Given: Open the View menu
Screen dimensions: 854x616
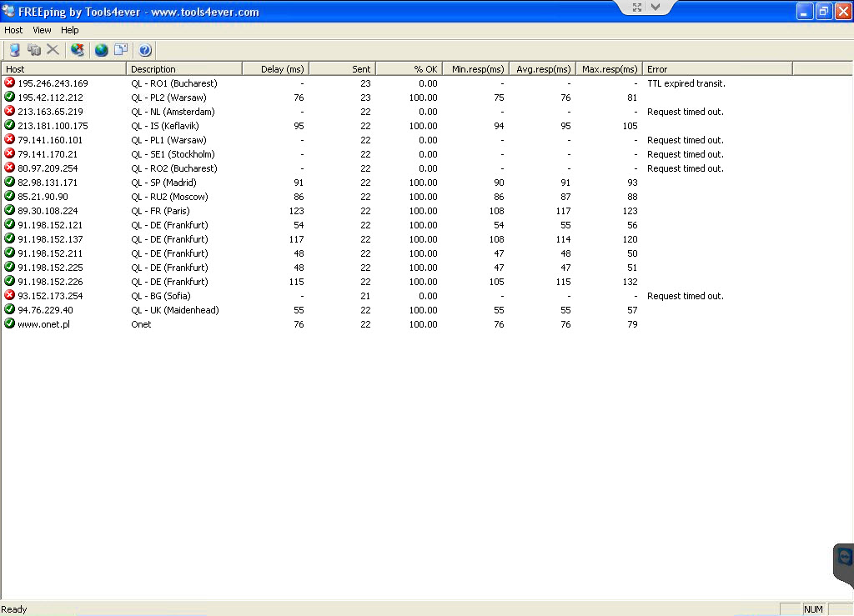Looking at the screenshot, I should pyautogui.click(x=42, y=30).
